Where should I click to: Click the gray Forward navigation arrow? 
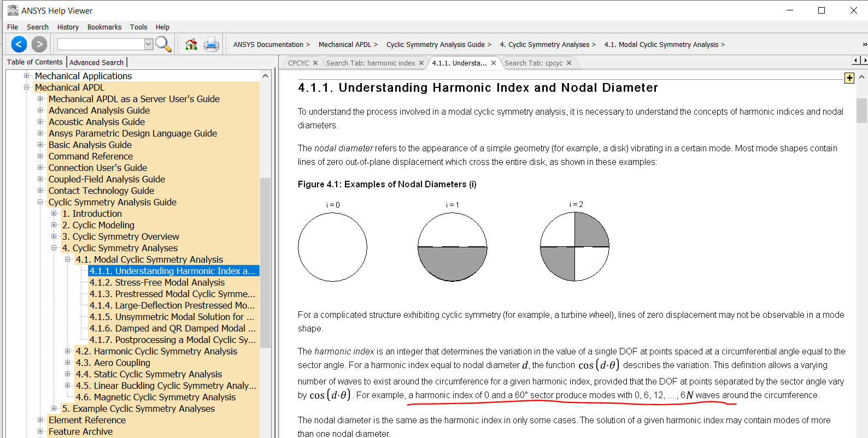(39, 44)
